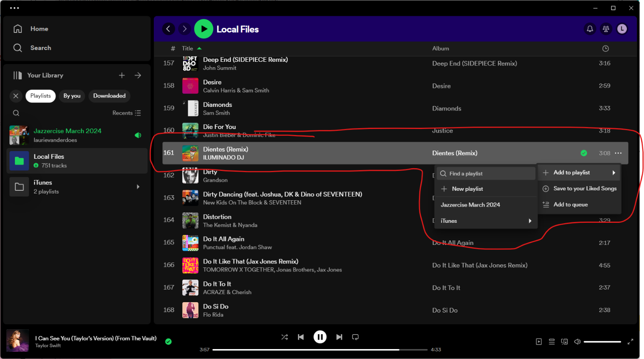Image resolution: width=644 pixels, height=359 pixels.
Task: Open Search in sidebar
Action: click(x=32, y=48)
